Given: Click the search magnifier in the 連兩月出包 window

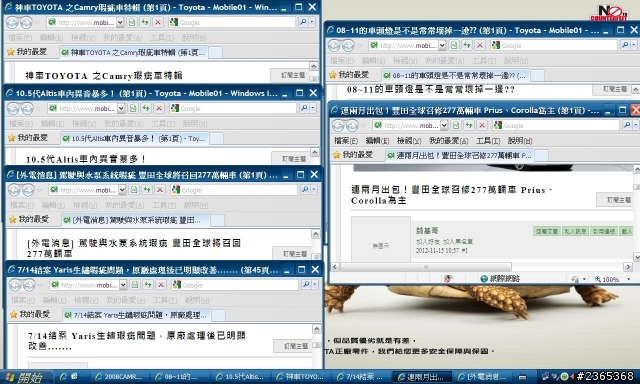Looking at the screenshot, I should pos(627,125).
